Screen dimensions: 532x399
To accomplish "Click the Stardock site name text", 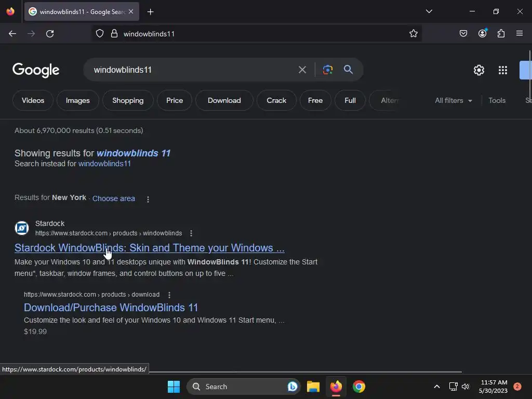I will 50,223.
